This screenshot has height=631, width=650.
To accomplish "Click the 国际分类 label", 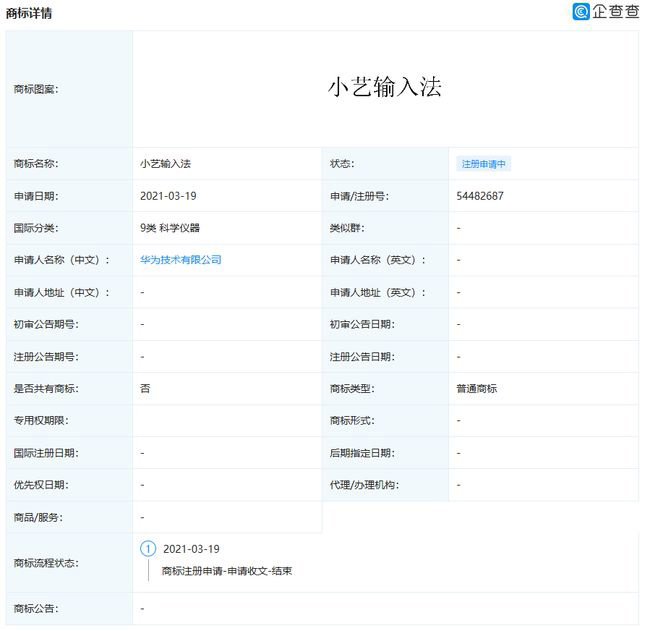I will [36, 228].
